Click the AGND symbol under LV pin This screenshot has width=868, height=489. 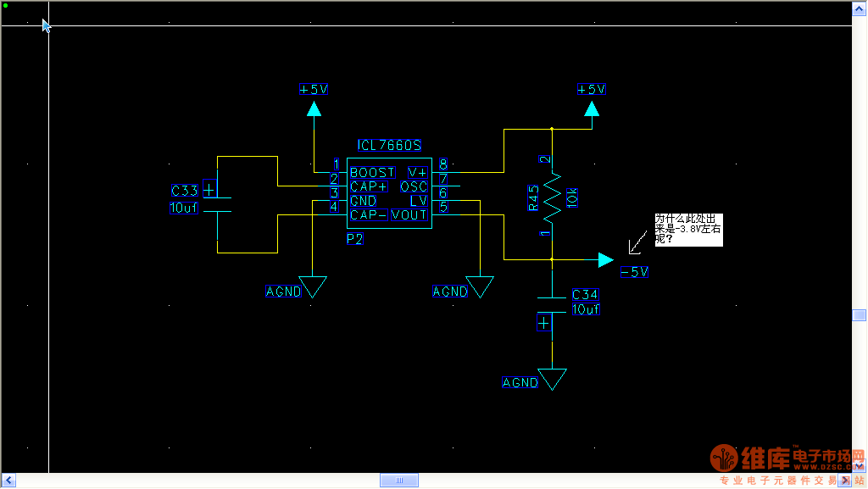[481, 288]
